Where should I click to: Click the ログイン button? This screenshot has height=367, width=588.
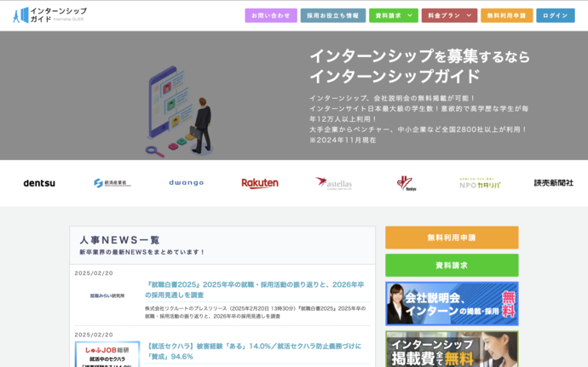(x=555, y=15)
